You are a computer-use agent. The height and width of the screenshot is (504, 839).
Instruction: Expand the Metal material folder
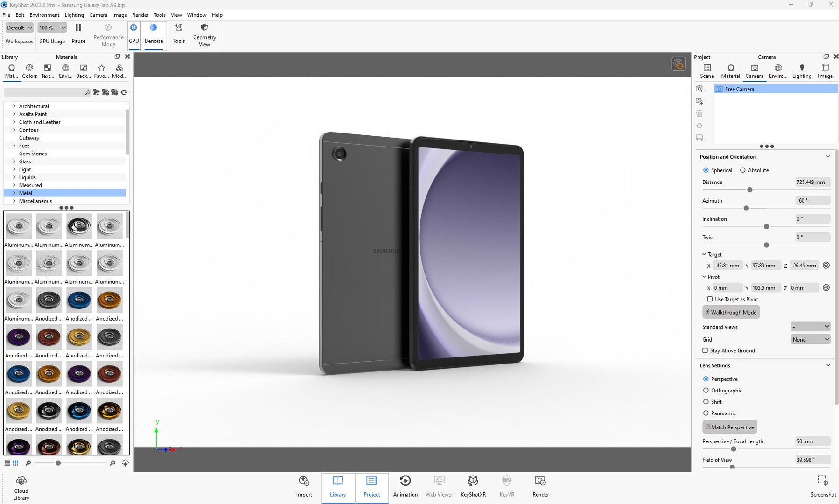(14, 193)
